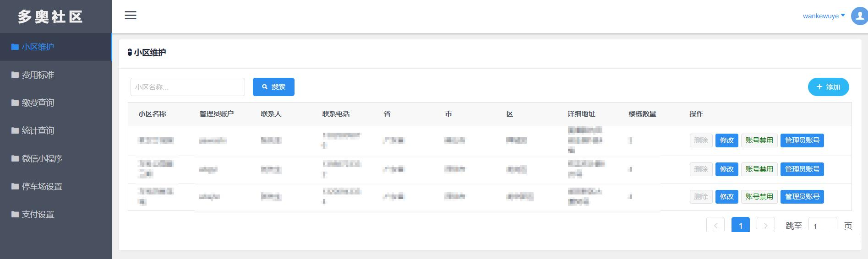Click the page jump number field

[822, 226]
